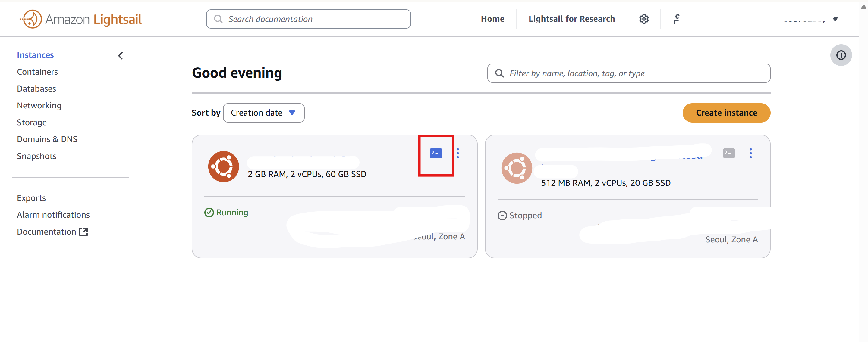Open the info panel icon
Image resolution: width=868 pixels, height=342 pixels.
(x=841, y=55)
